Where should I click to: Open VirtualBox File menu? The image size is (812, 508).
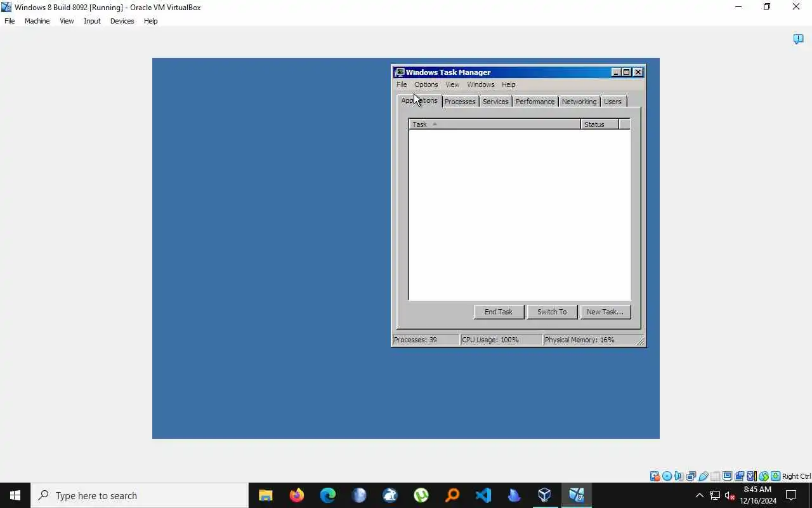coord(10,21)
